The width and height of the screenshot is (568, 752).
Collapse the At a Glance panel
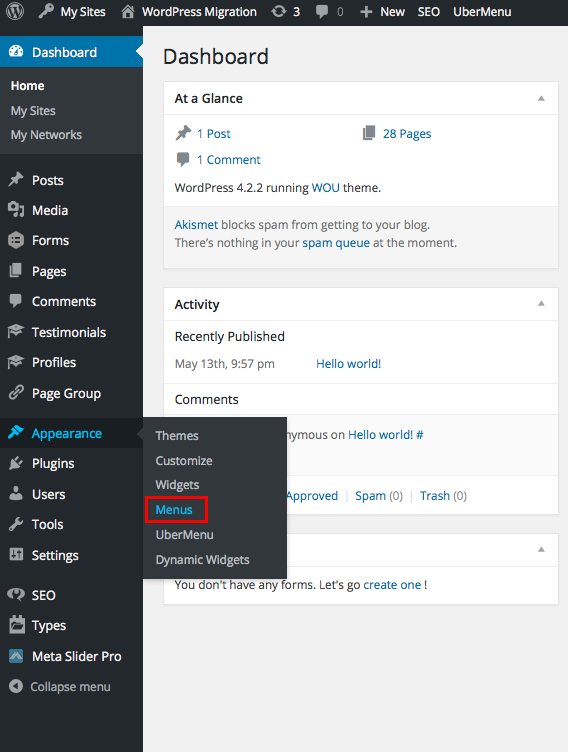tap(541, 98)
